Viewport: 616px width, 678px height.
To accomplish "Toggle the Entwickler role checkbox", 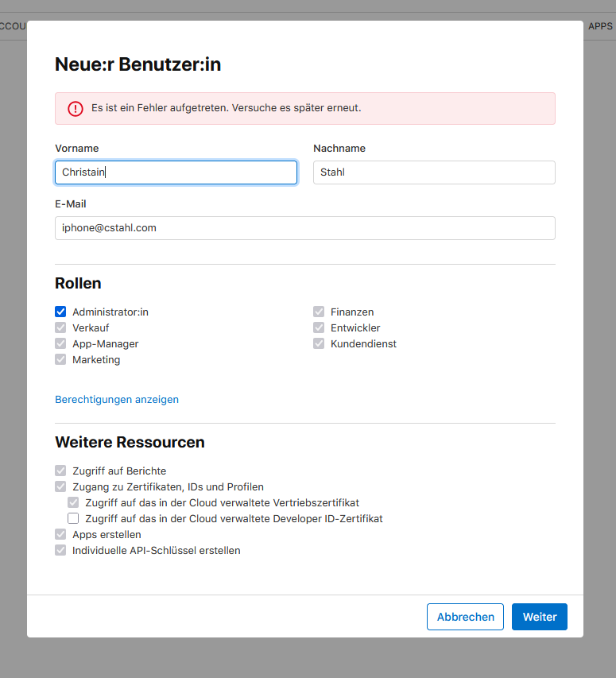I will [319, 327].
